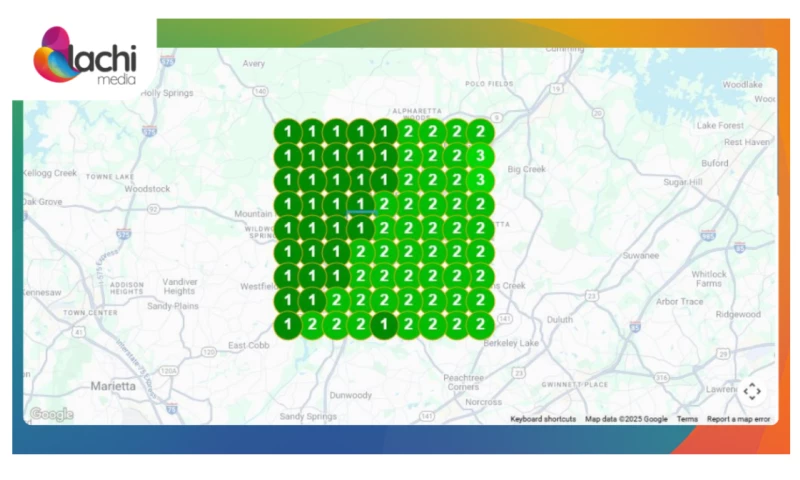
Task: Click the route 140 highway shield
Action: tap(260, 91)
